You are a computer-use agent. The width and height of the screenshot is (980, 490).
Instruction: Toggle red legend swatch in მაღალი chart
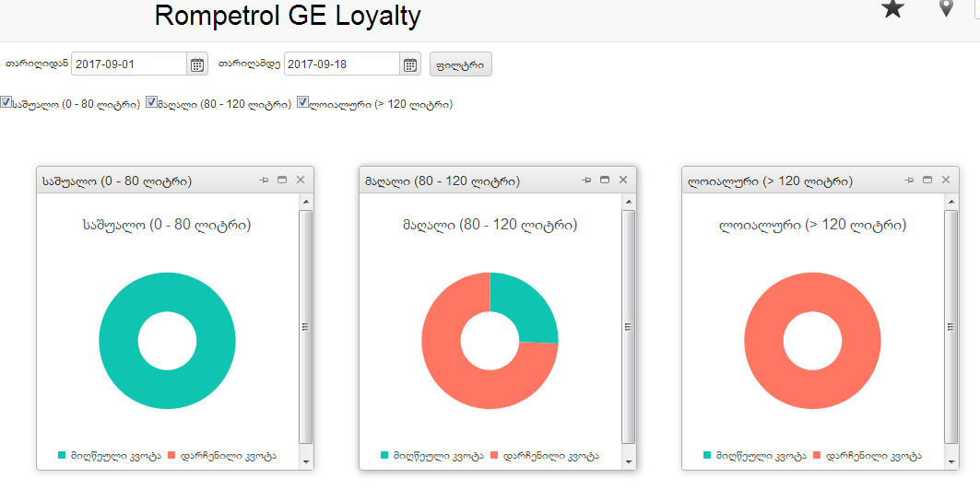click(494, 456)
